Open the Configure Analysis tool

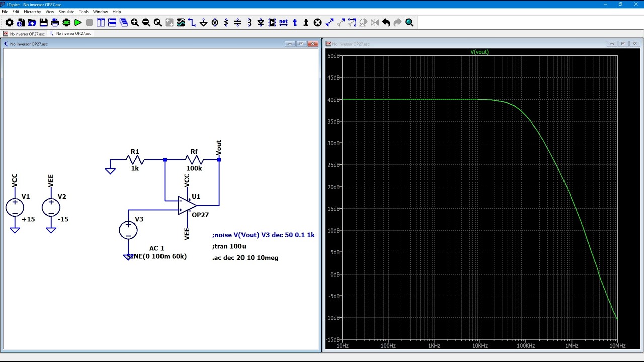[66, 22]
